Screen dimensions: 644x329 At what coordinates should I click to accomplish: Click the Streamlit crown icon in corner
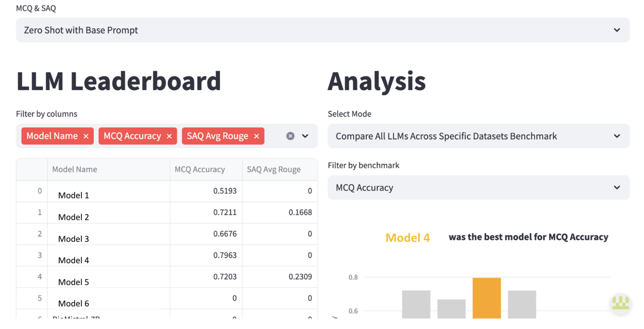(620, 303)
